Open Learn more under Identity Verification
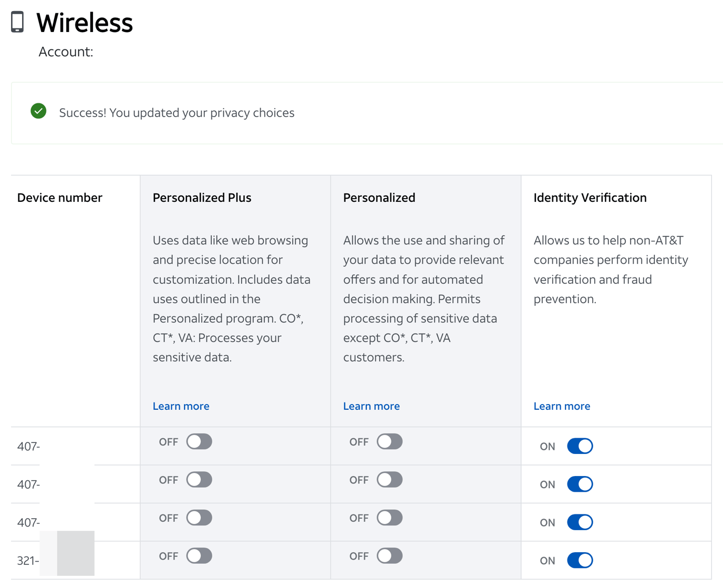The height and width of the screenshot is (588, 723). [562, 406]
